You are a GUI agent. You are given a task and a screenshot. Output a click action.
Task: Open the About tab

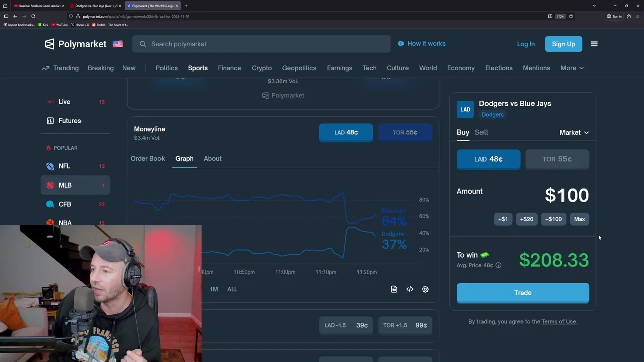coord(213,158)
